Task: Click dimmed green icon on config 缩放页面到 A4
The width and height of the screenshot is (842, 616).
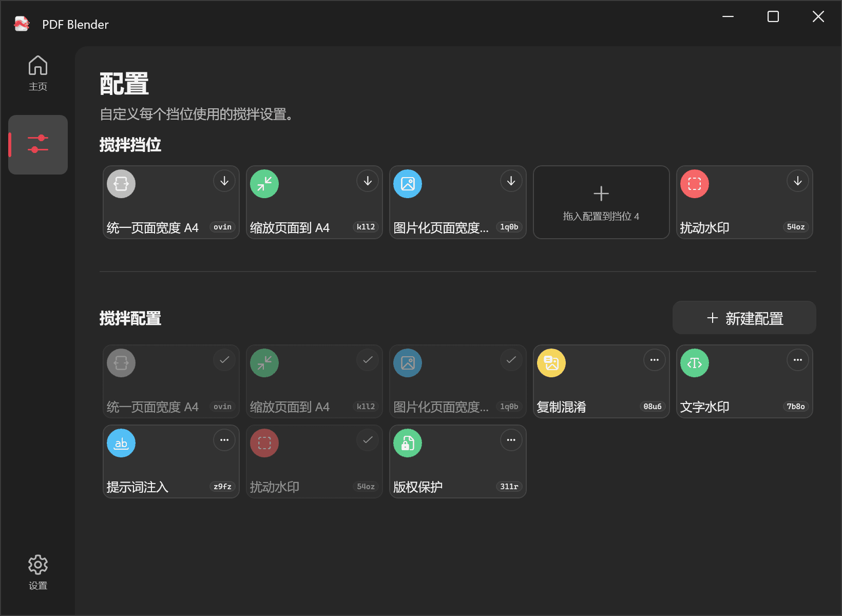Action: coord(264,363)
